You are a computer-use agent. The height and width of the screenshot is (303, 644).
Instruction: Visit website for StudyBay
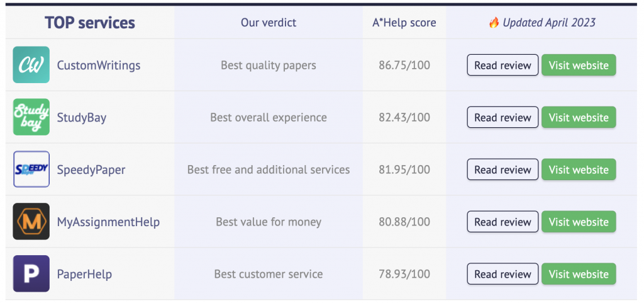point(579,117)
